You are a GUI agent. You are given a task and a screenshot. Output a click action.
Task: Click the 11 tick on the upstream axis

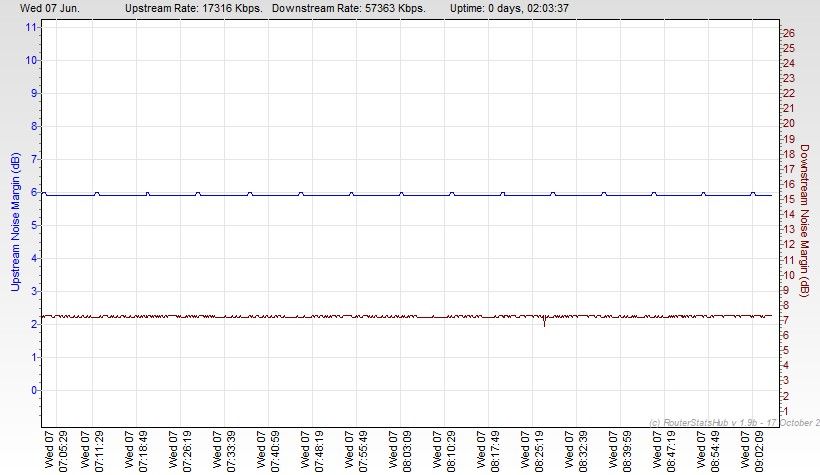(32, 27)
